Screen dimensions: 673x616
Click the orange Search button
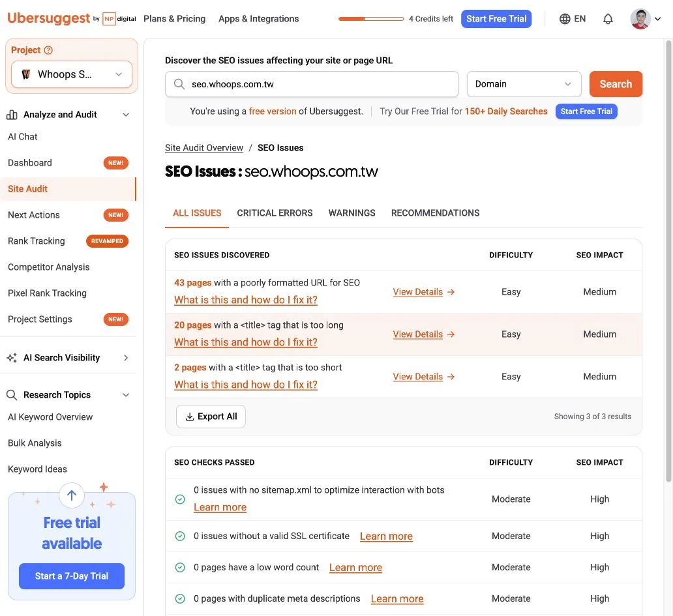tap(616, 84)
